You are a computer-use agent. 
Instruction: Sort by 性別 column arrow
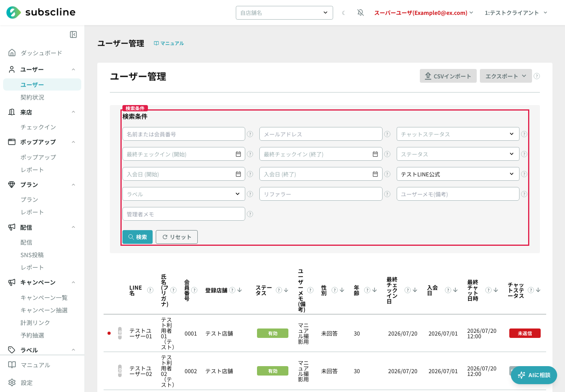pos(342,290)
